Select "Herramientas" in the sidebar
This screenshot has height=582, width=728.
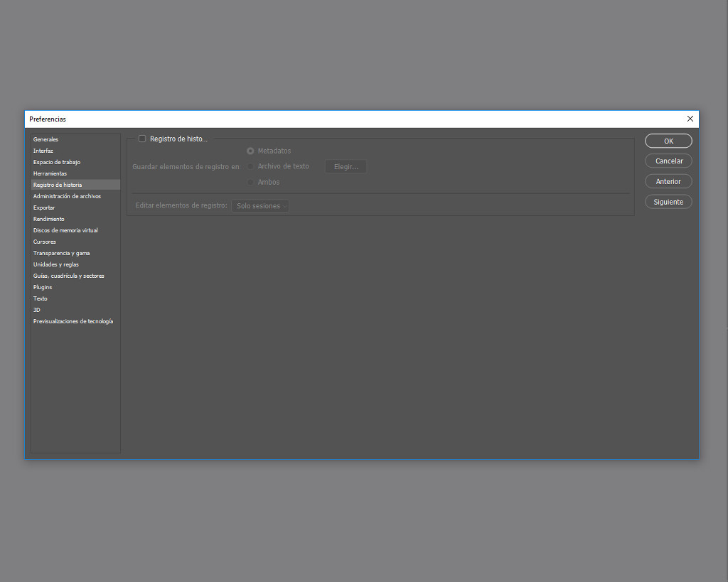pos(49,173)
